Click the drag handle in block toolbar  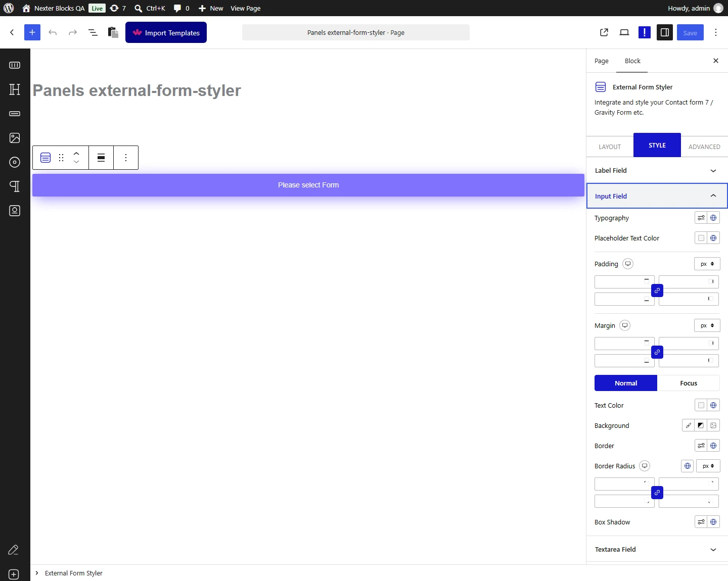click(61, 158)
